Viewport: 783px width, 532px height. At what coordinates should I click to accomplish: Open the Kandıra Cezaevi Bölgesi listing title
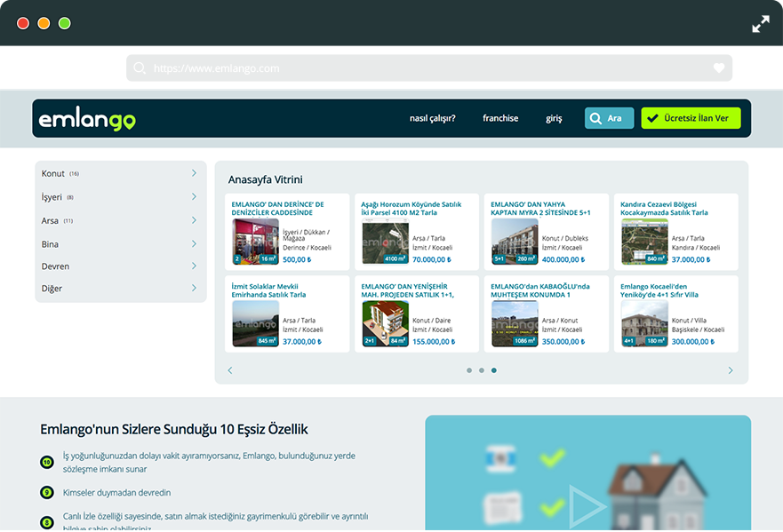[664, 208]
